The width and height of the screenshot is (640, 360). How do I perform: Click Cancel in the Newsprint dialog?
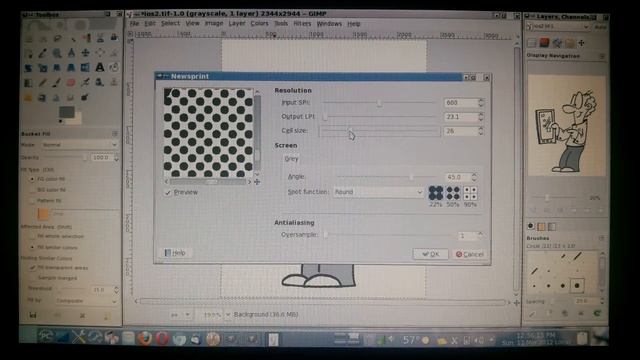[469, 254]
